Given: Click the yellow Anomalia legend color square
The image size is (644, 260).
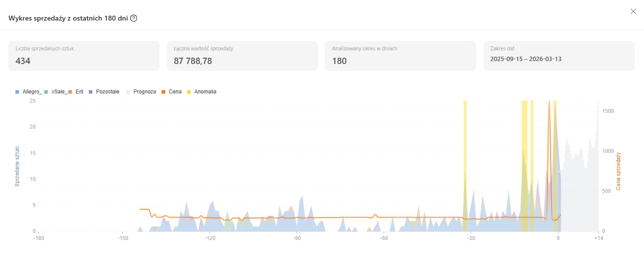Looking at the screenshot, I should point(189,92).
